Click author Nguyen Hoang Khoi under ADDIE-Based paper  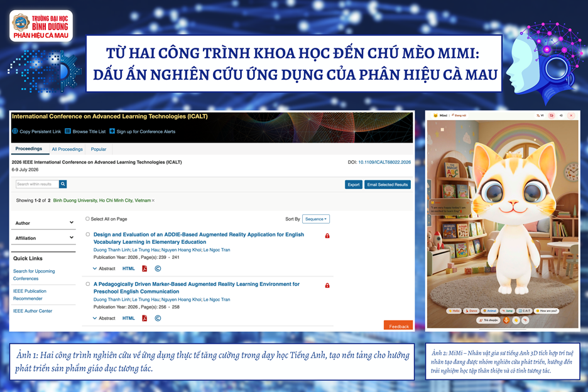pyautogui.click(x=181, y=250)
